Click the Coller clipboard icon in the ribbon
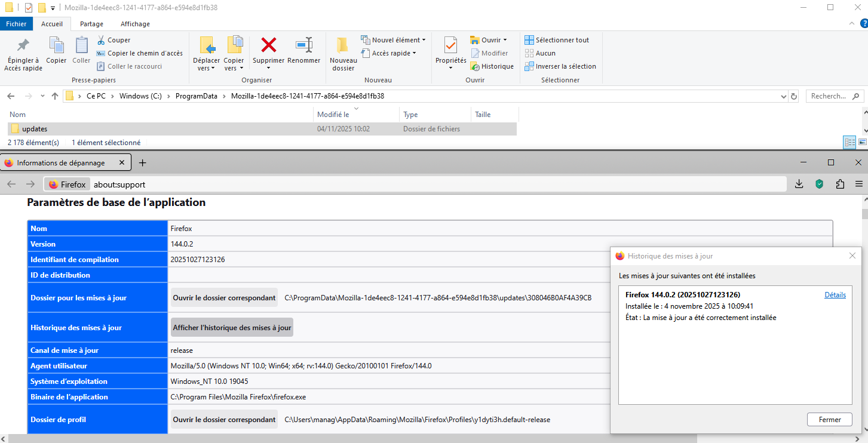 (81, 50)
